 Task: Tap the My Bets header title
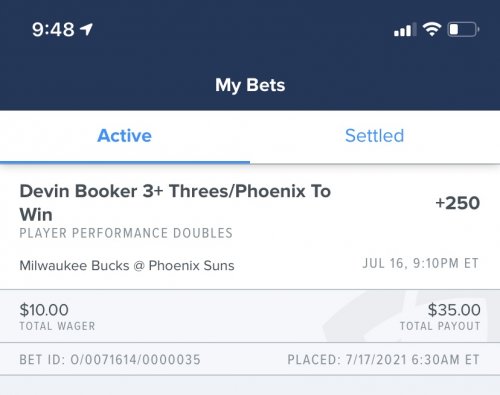point(250,85)
